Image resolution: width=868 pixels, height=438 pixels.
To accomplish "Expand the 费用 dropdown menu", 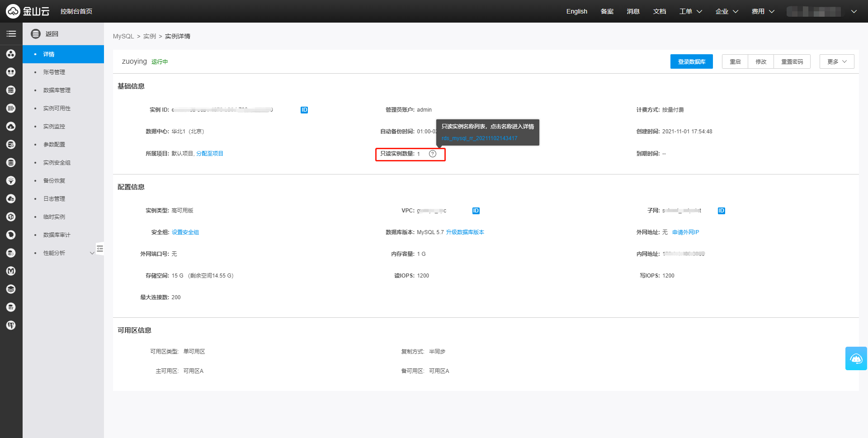I will [x=763, y=11].
